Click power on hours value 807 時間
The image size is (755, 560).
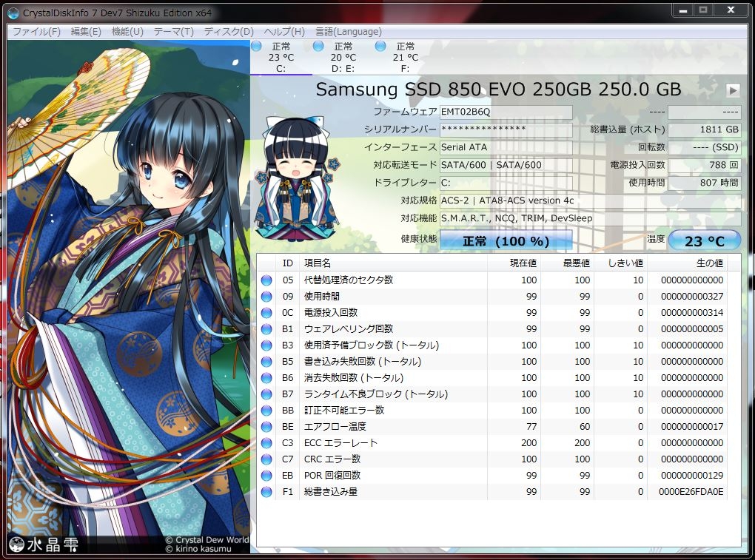[705, 183]
